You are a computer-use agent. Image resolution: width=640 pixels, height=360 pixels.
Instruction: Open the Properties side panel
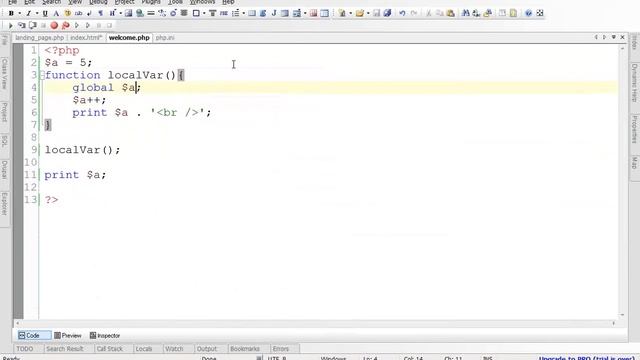click(635, 129)
